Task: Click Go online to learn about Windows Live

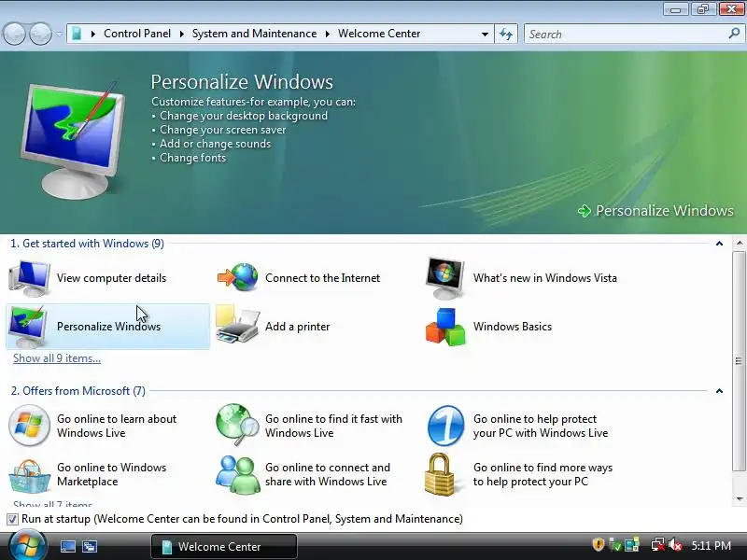Action: tap(117, 426)
